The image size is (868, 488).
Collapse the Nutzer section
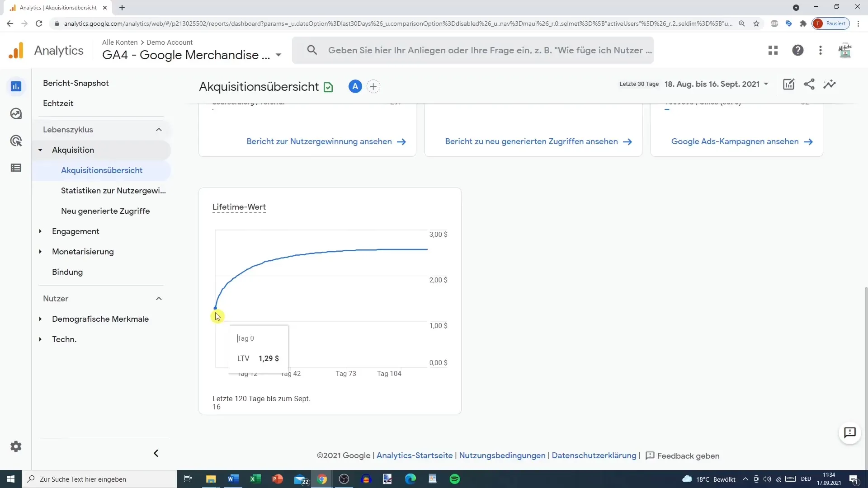[158, 298]
